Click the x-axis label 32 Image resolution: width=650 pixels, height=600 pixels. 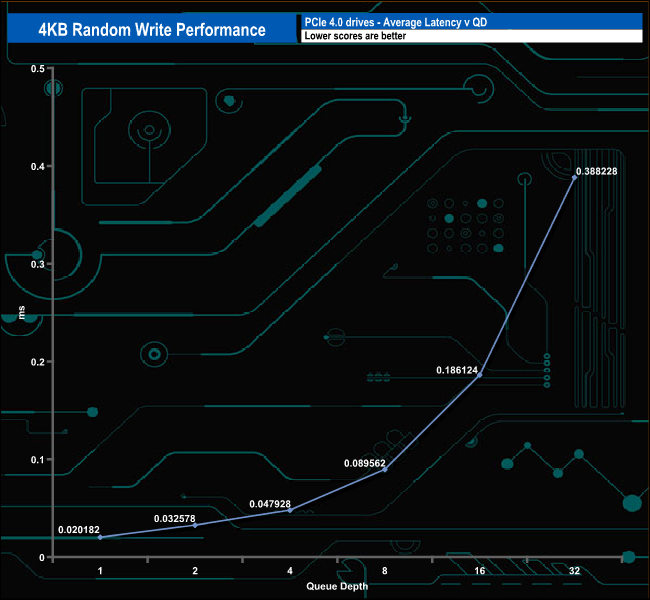(575, 571)
